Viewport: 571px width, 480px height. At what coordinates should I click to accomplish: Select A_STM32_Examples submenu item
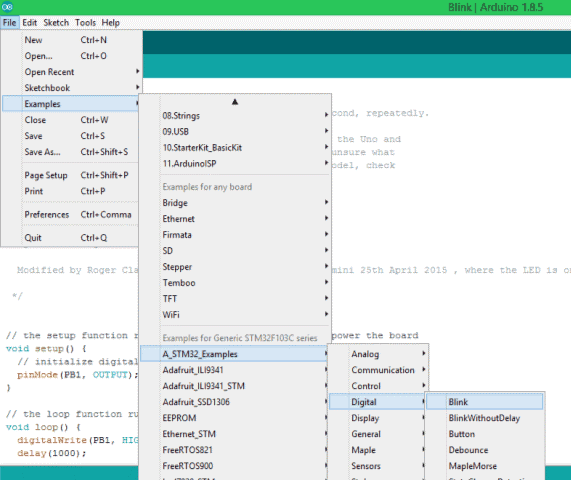click(x=234, y=354)
